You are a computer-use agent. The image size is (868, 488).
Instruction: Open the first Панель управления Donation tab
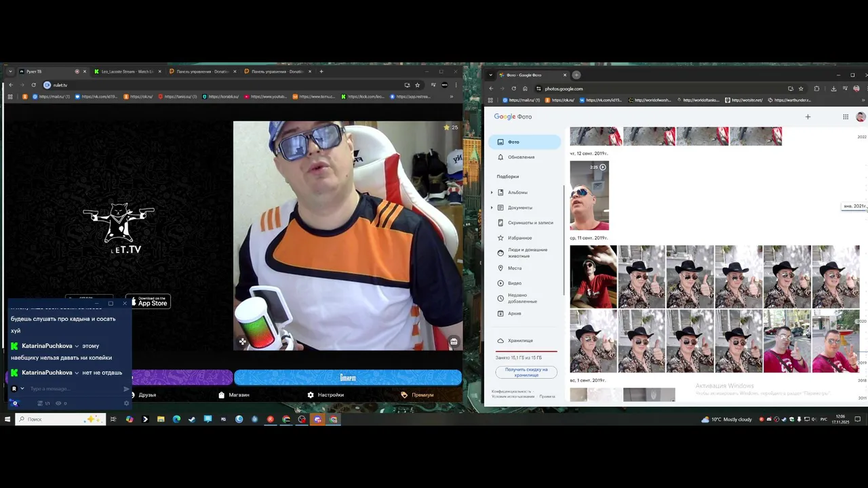tap(202, 71)
